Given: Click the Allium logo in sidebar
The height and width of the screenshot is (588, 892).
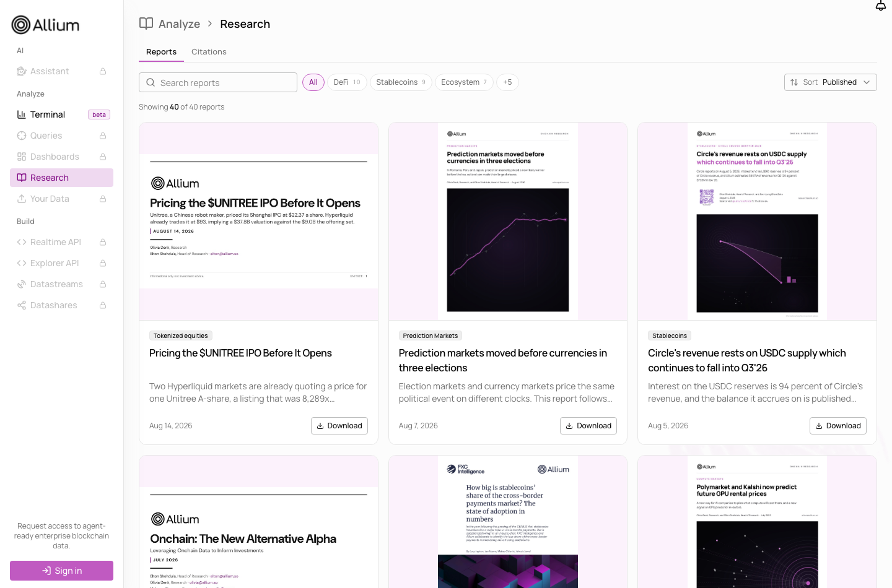Looking at the screenshot, I should tap(46, 25).
